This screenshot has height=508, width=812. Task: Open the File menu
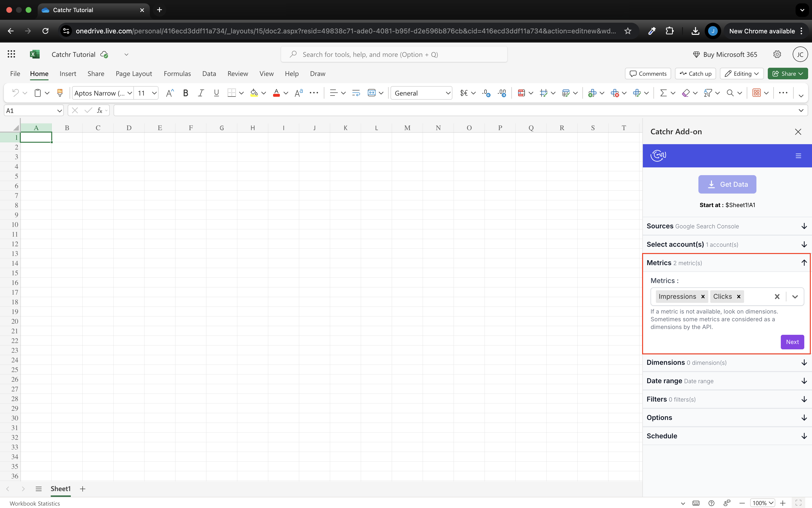[x=15, y=74]
